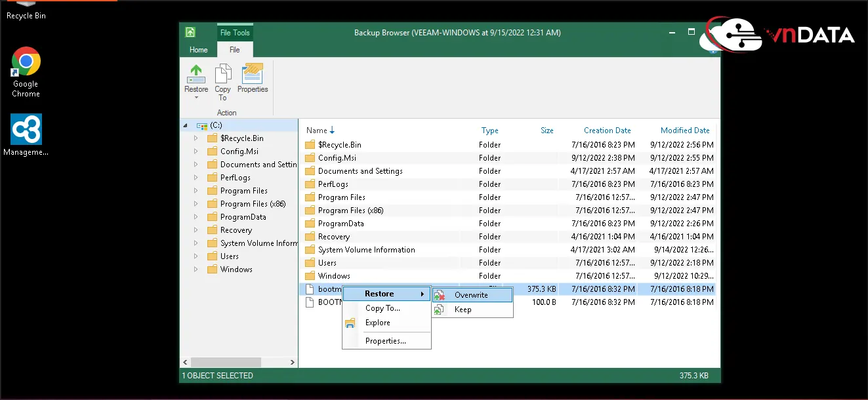
Task: Expand the PerfLogs tree node arrow
Action: point(196,178)
